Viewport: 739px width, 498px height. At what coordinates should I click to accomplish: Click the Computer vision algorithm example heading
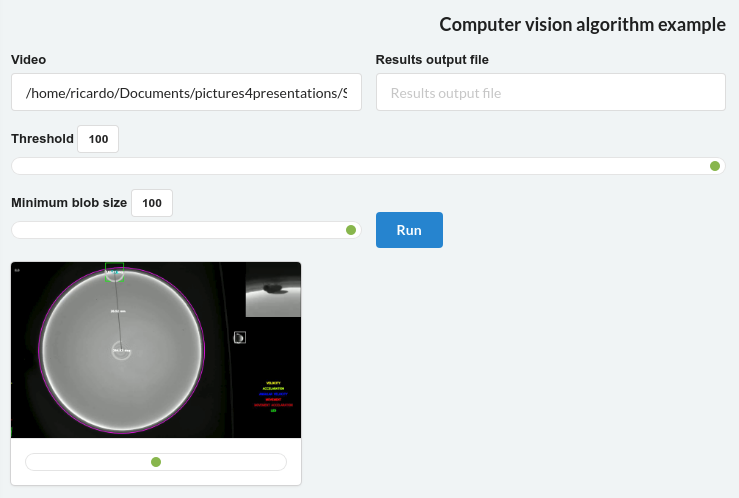pos(583,24)
